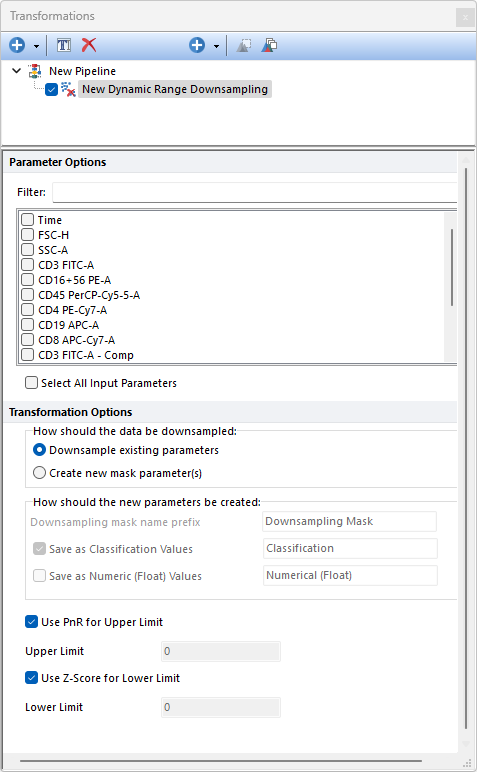This screenshot has width=477, height=772.
Task: Open the add pipeline dropdown arrow
Action: 36,46
